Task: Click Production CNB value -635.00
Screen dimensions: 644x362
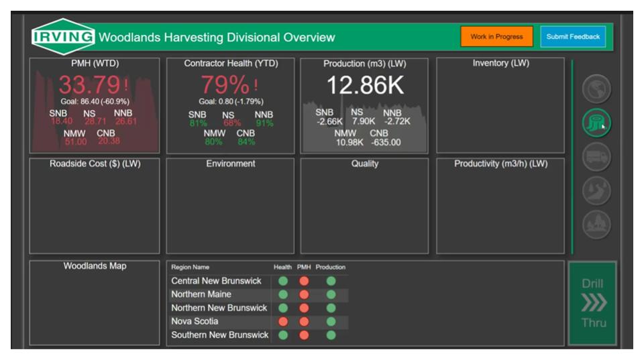Action: point(386,142)
